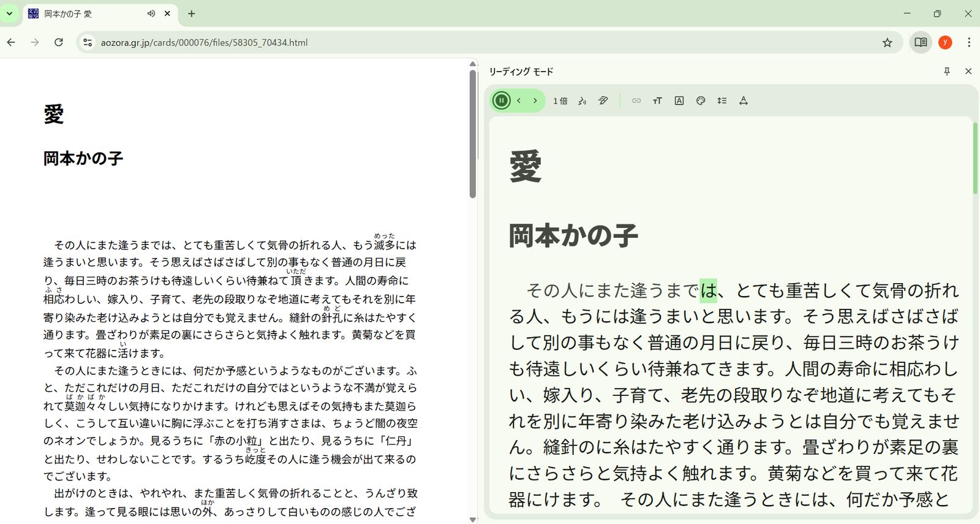Image resolution: width=980 pixels, height=524 pixels.
Task: Pause the read-aloud playback
Action: coord(501,101)
